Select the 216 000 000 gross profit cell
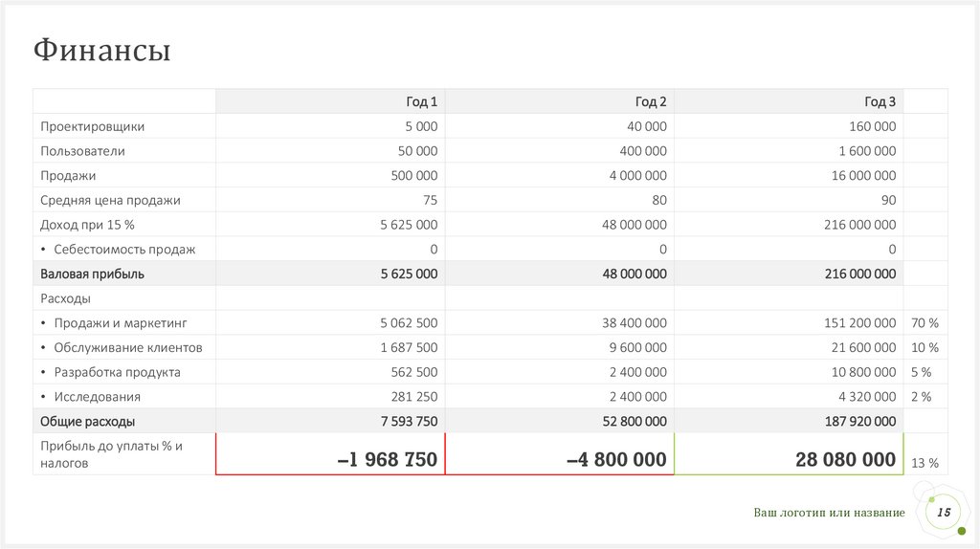The image size is (980, 549). coord(859,274)
